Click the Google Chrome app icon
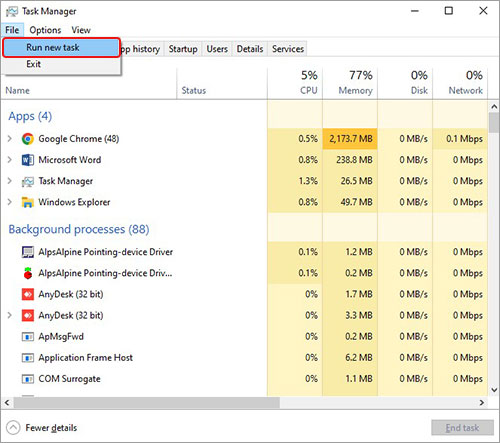This screenshot has width=500, height=443. (x=28, y=139)
